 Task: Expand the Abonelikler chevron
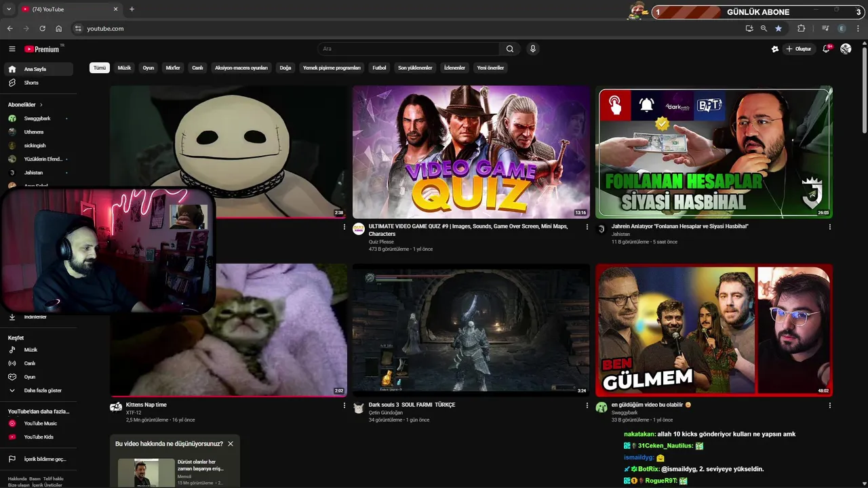41,105
